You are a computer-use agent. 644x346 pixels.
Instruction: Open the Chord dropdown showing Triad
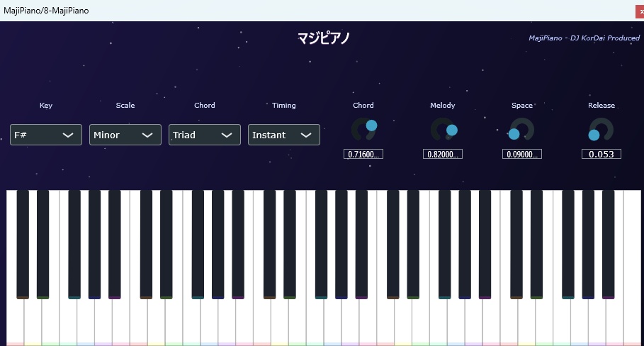[x=205, y=135]
